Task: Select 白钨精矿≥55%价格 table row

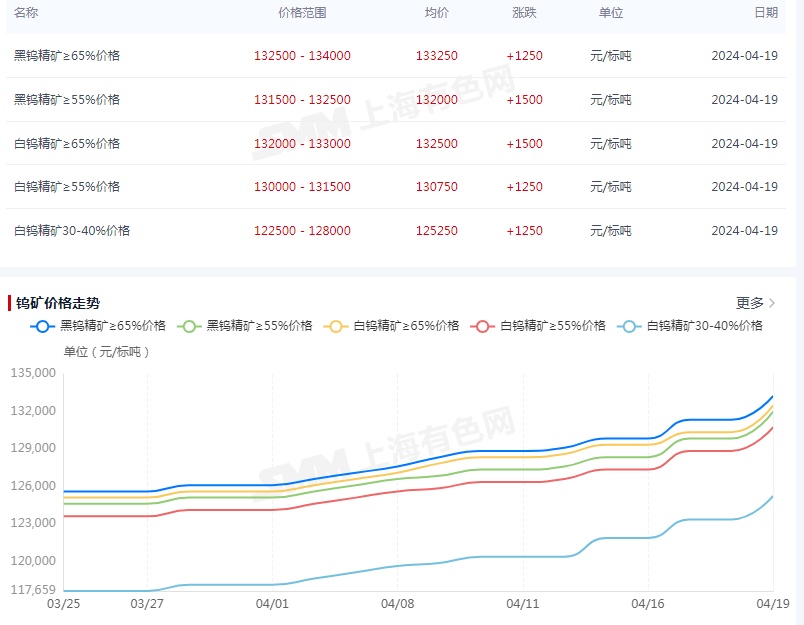Action: tap(396, 187)
